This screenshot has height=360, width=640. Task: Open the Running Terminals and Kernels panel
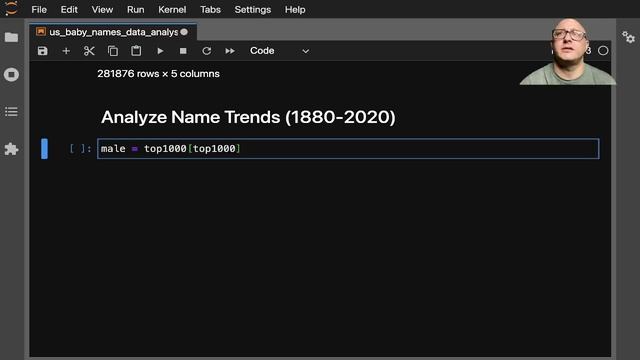[11, 75]
